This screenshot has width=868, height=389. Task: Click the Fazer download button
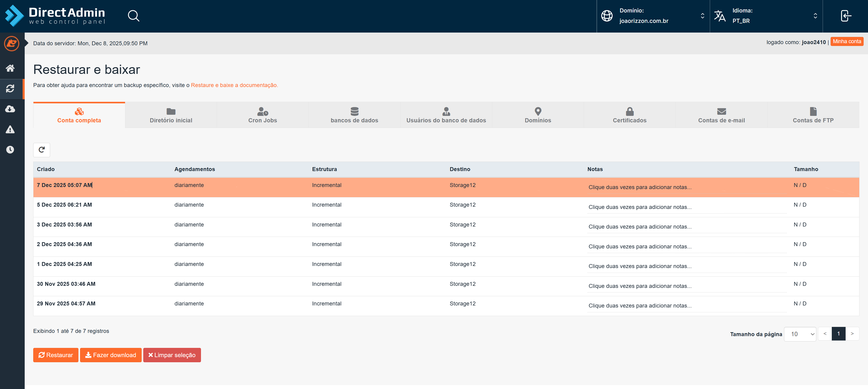[111, 355]
